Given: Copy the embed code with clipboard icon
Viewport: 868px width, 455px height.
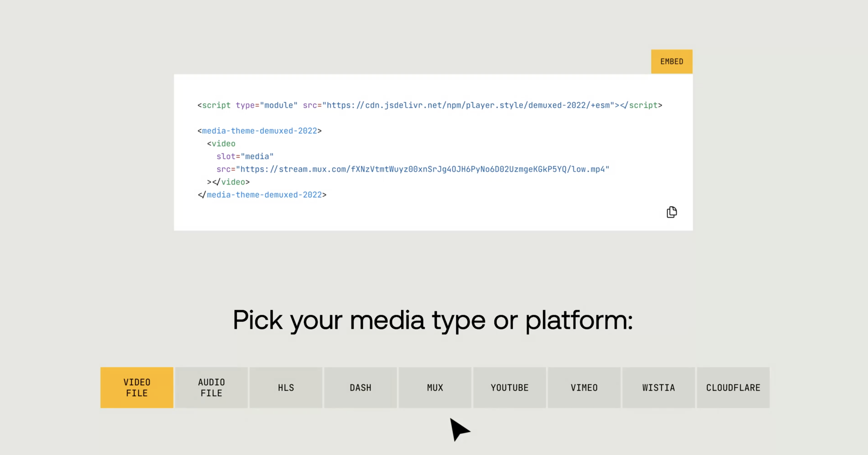Looking at the screenshot, I should [671, 212].
